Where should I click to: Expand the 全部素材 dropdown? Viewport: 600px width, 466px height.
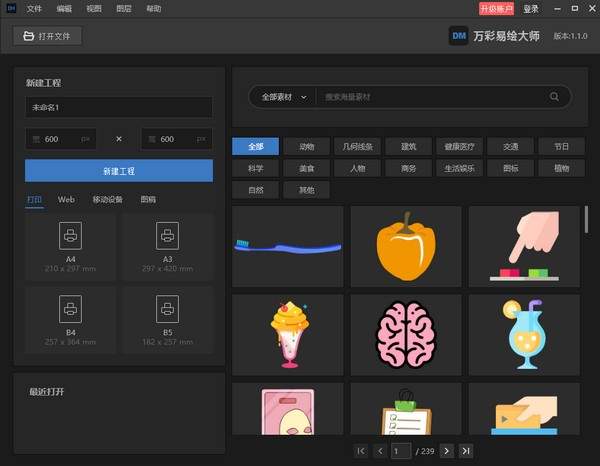pyautogui.click(x=284, y=97)
